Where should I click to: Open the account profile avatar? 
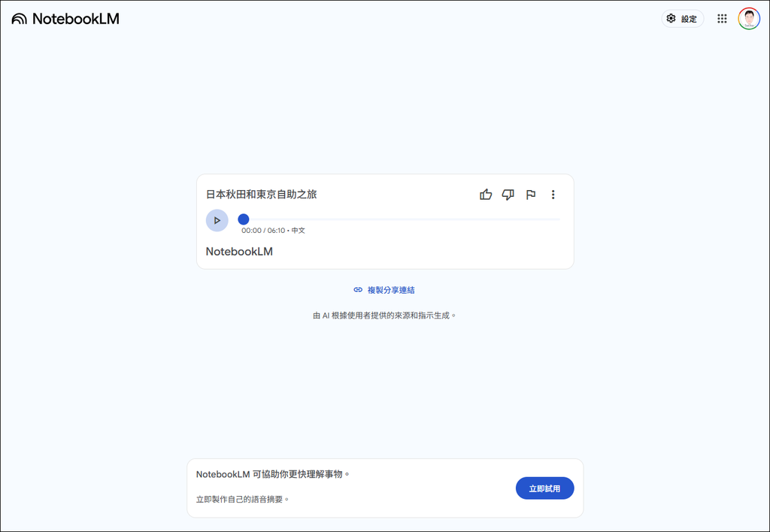tap(749, 19)
